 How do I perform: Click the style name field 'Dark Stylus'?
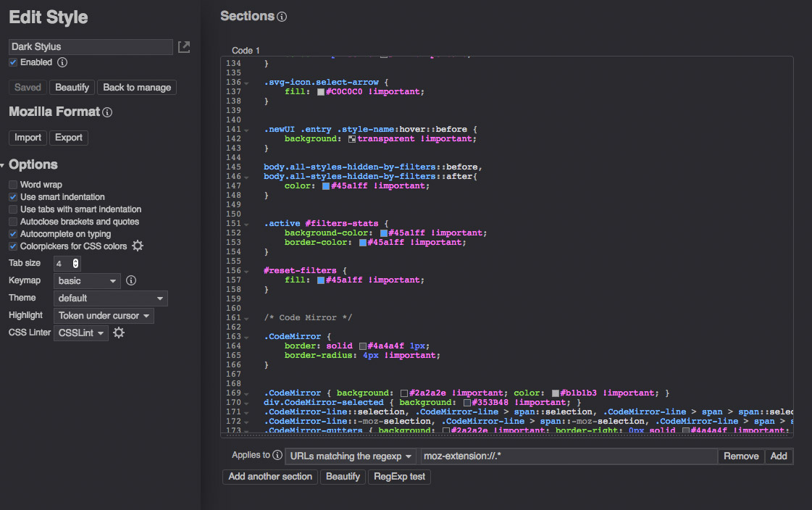91,47
